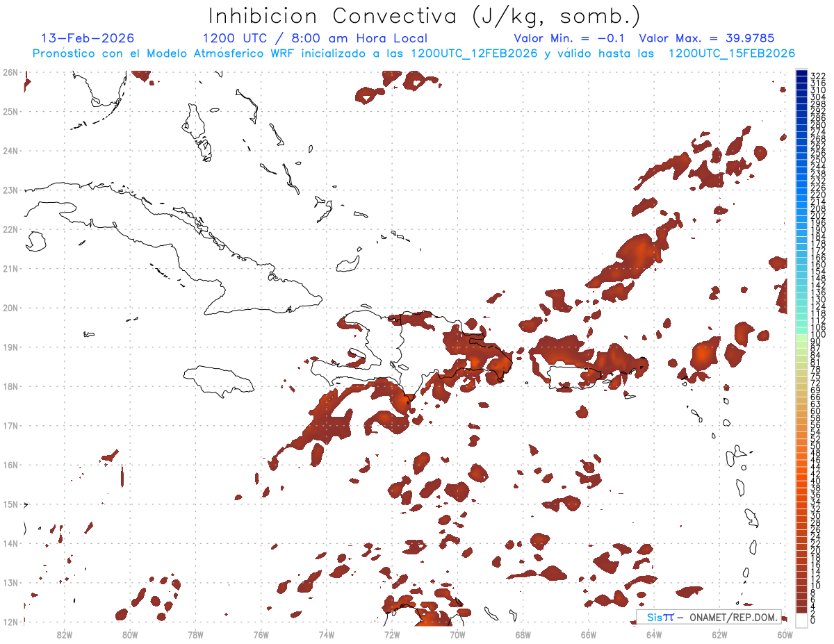This screenshot has height=644, width=834.
Task: Click the 'ONAMET/REP.DOM.' credit label
Action: tap(733, 617)
